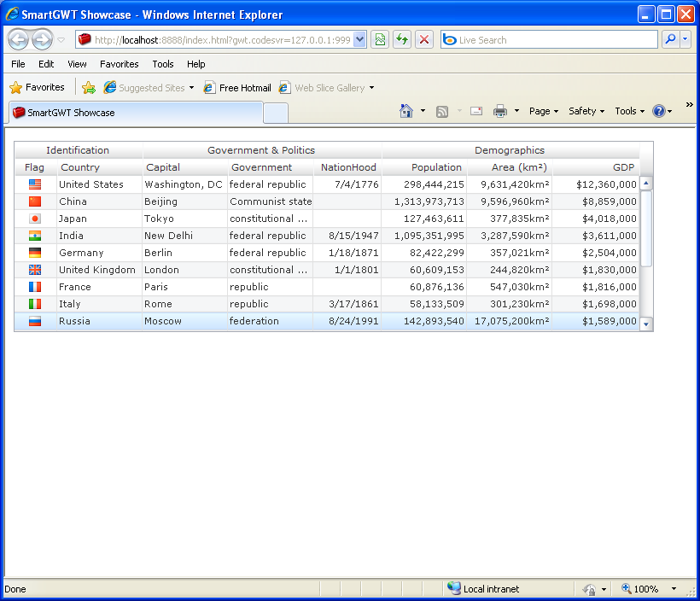The image size is (700, 601).
Task: Toggle Compatibility View icon
Action: tap(380, 40)
